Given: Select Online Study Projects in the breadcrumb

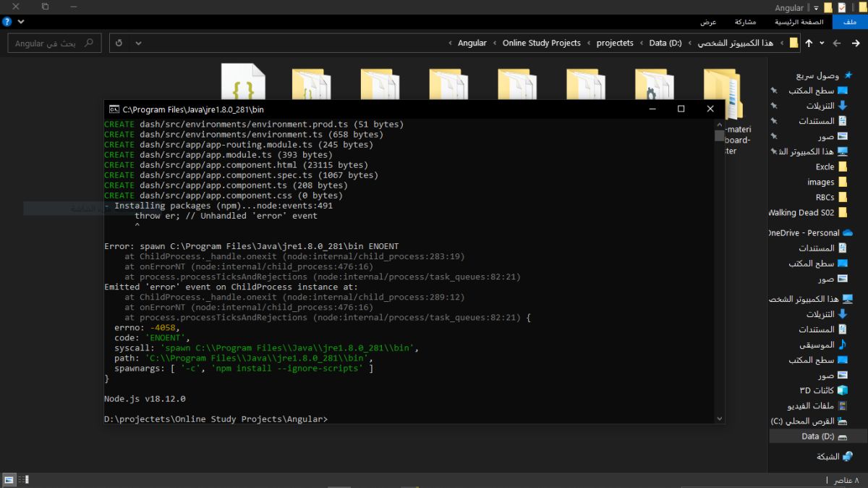Looking at the screenshot, I should point(542,43).
